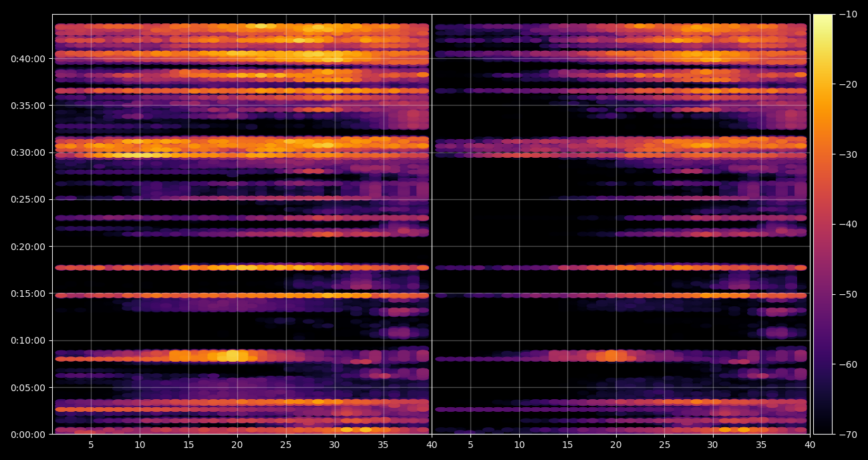This screenshot has height=460, width=868.
Task: Click the -20 colorbar tick label
Action: pyautogui.click(x=848, y=84)
